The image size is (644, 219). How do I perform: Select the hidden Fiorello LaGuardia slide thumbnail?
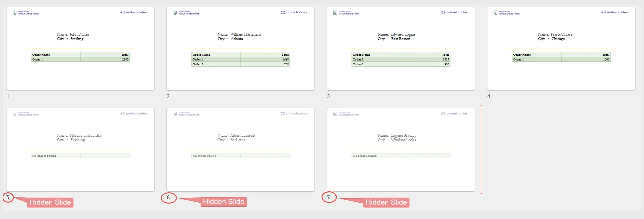pos(80,150)
